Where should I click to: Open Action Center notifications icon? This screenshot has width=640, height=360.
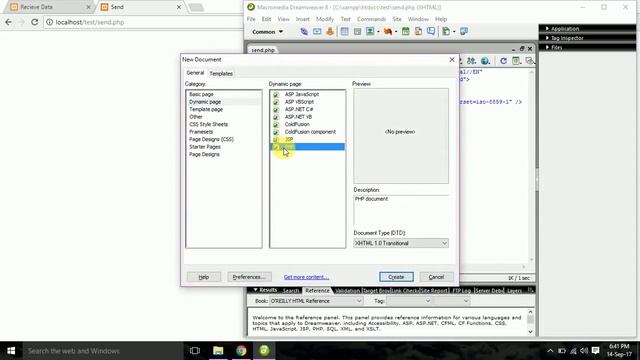coord(596,351)
